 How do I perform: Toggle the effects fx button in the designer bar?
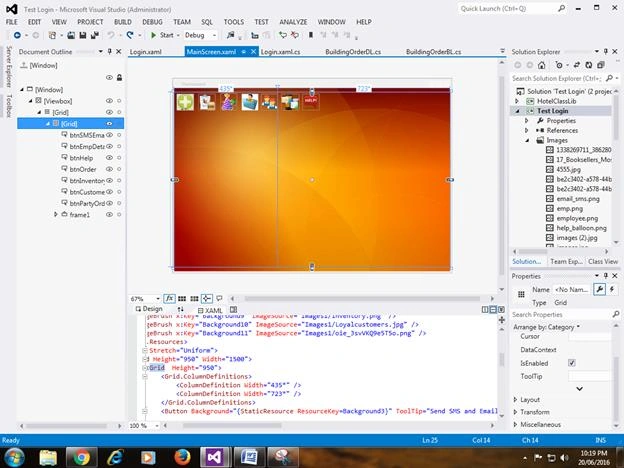pos(169,298)
